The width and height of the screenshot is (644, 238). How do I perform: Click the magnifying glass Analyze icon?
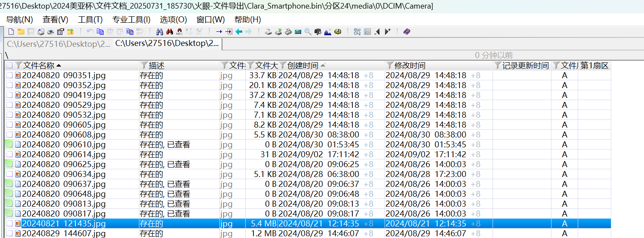[x=308, y=32]
